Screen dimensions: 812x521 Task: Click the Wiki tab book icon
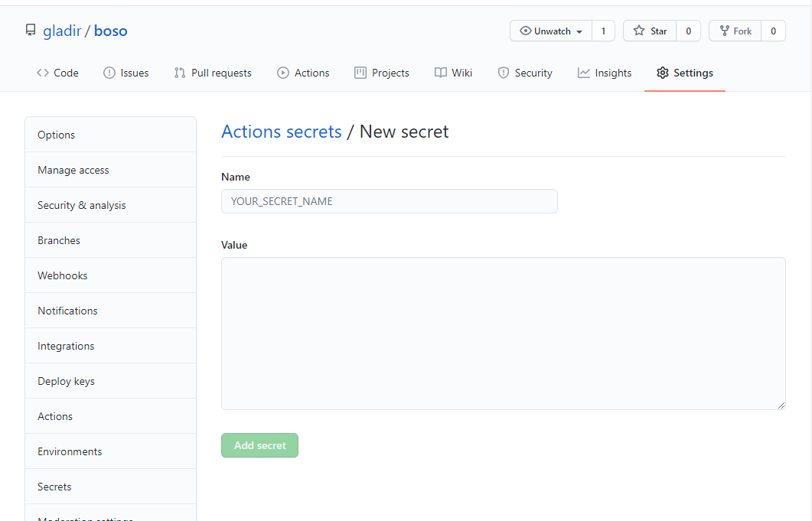(441, 73)
